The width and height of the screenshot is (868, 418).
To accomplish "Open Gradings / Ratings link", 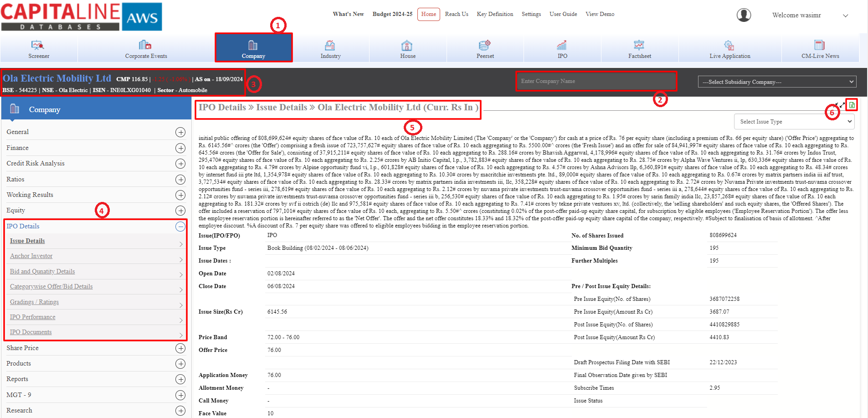I will [34, 302].
